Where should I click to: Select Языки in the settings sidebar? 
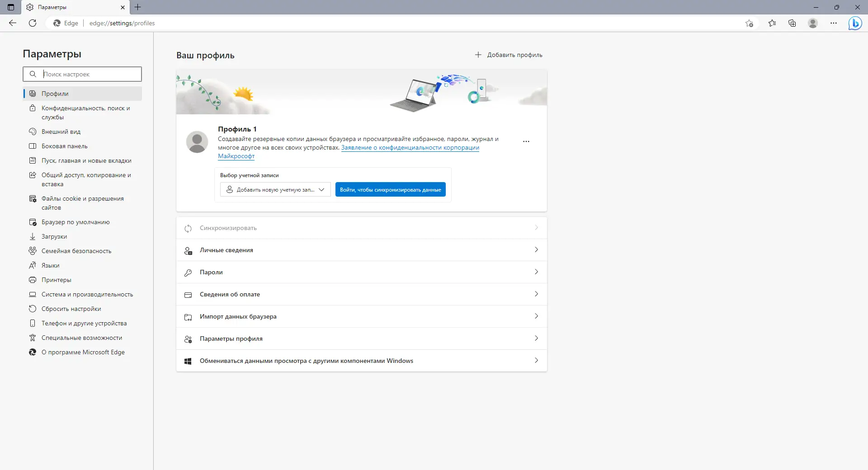[50, 265]
